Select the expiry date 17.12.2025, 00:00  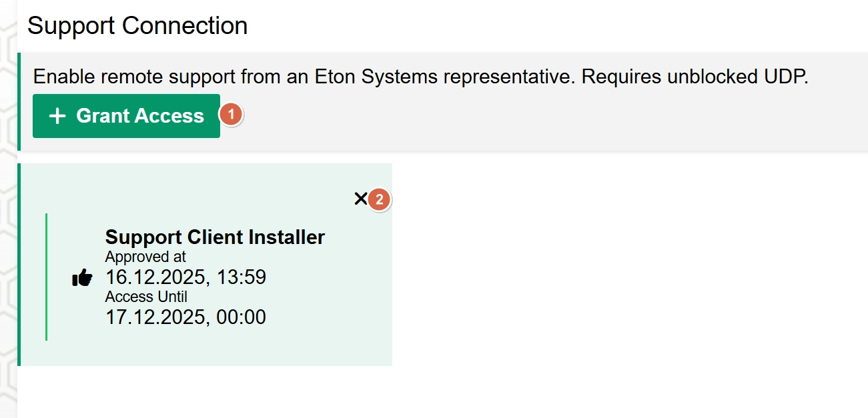click(185, 317)
